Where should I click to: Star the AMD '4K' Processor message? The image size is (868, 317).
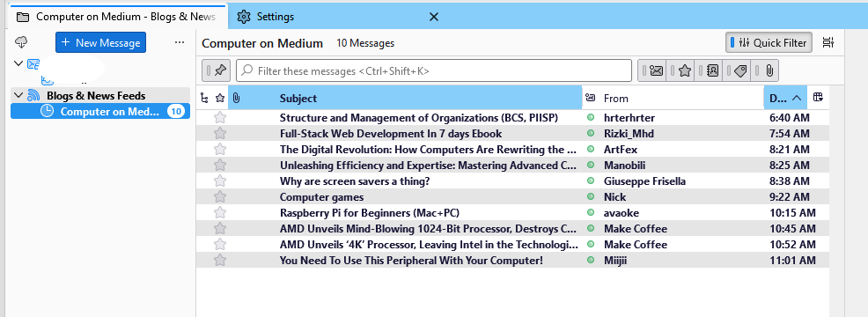click(220, 245)
